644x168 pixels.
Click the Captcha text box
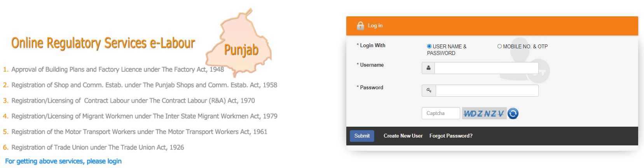click(x=441, y=113)
